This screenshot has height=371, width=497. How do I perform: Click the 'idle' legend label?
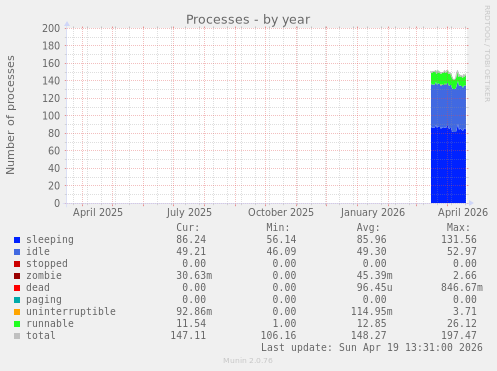[38, 251]
